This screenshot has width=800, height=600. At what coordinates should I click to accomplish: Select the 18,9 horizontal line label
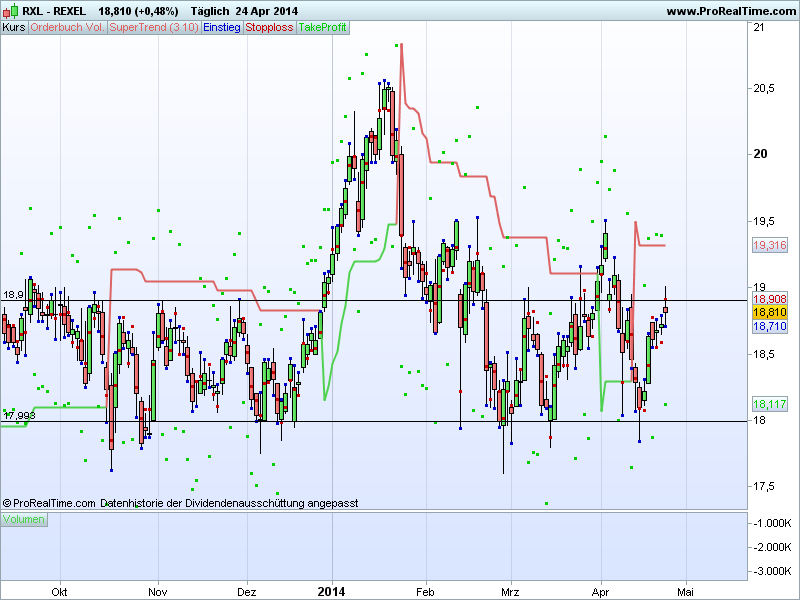click(13, 295)
